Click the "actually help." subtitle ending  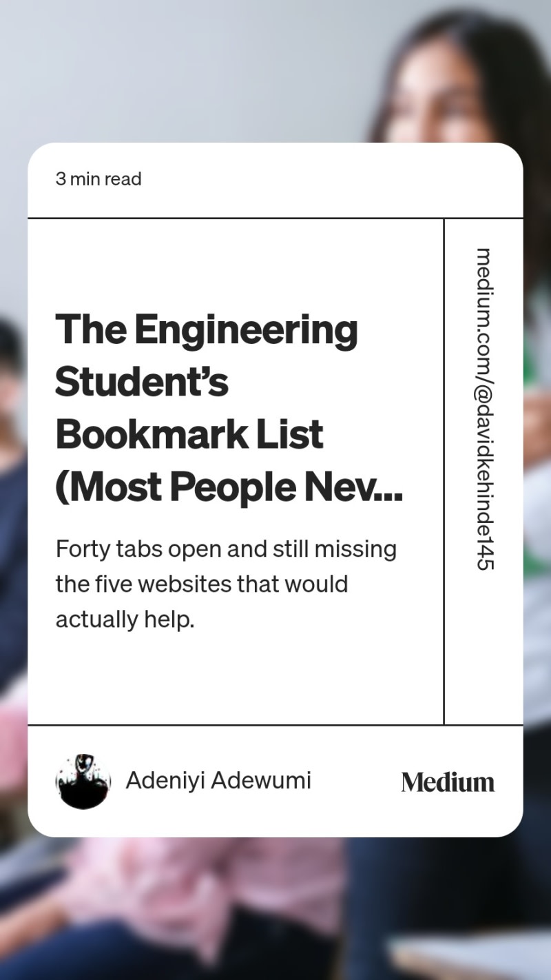click(125, 620)
